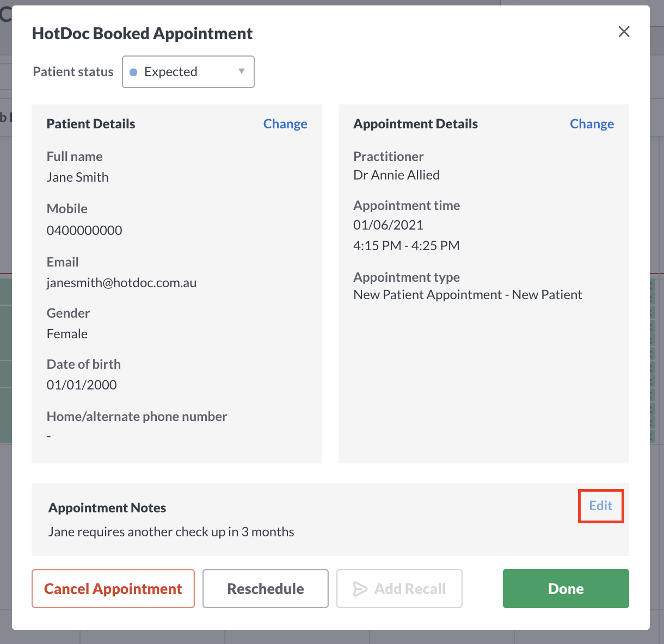Expand the status options next to Patient status

[x=188, y=72]
